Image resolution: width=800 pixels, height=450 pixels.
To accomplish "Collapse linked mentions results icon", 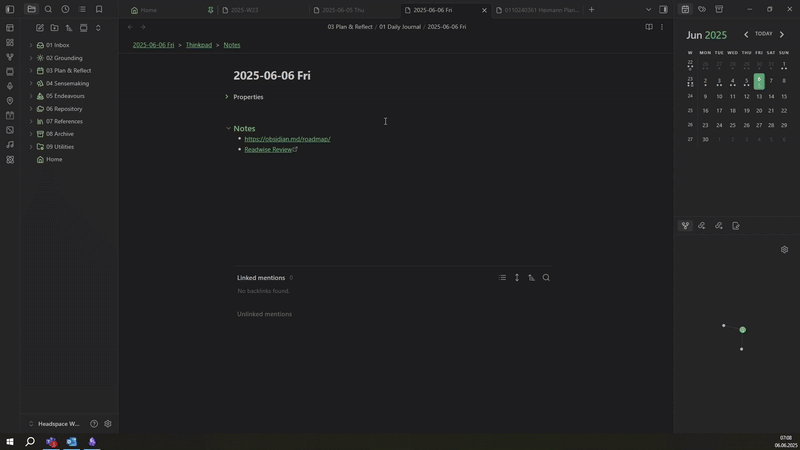I will point(503,278).
